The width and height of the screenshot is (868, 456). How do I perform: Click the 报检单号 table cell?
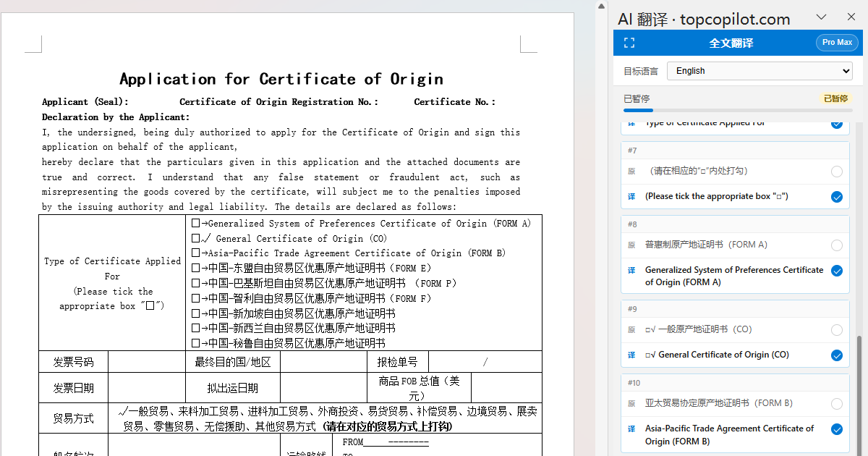coord(397,362)
